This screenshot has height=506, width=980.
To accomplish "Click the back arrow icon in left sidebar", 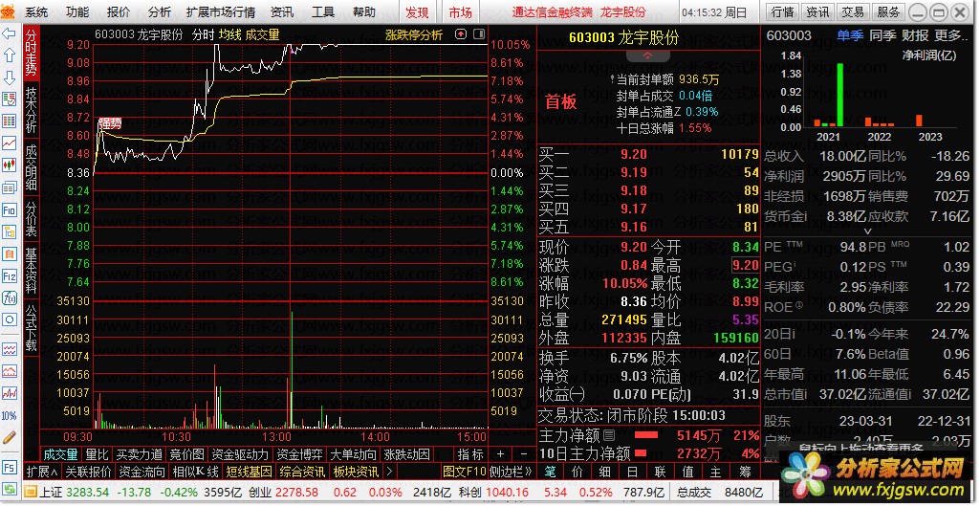I will [x=10, y=33].
